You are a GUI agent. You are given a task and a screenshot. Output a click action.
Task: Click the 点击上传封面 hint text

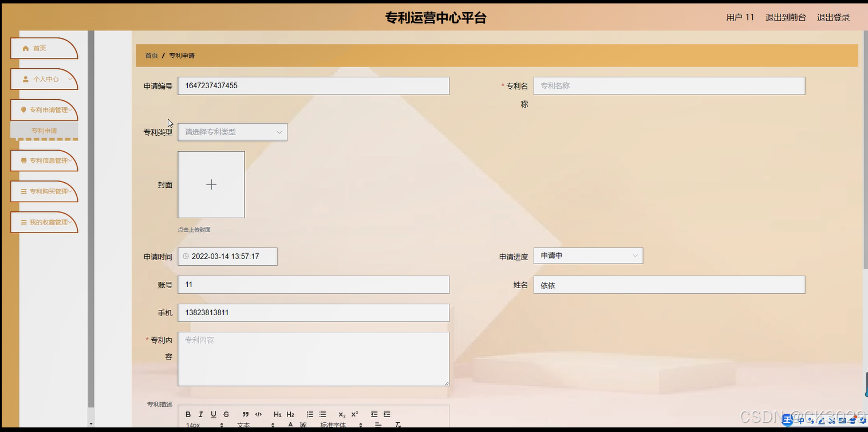pyautogui.click(x=194, y=230)
